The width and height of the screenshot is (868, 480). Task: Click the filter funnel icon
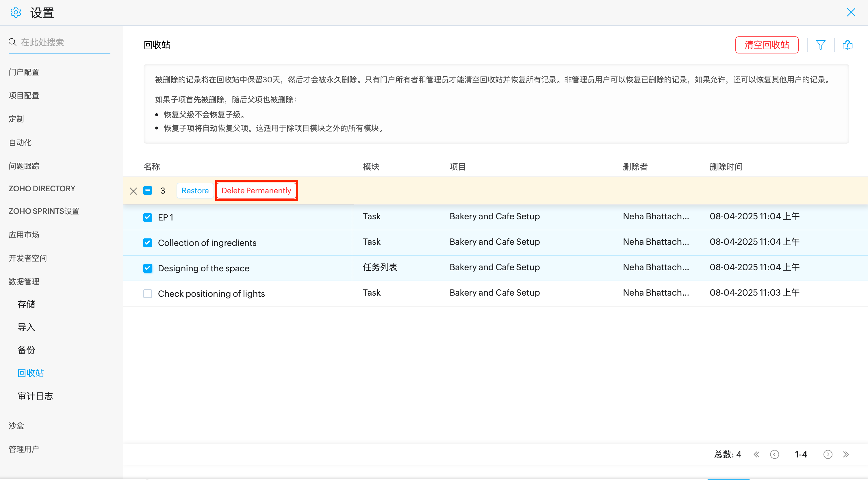click(821, 45)
